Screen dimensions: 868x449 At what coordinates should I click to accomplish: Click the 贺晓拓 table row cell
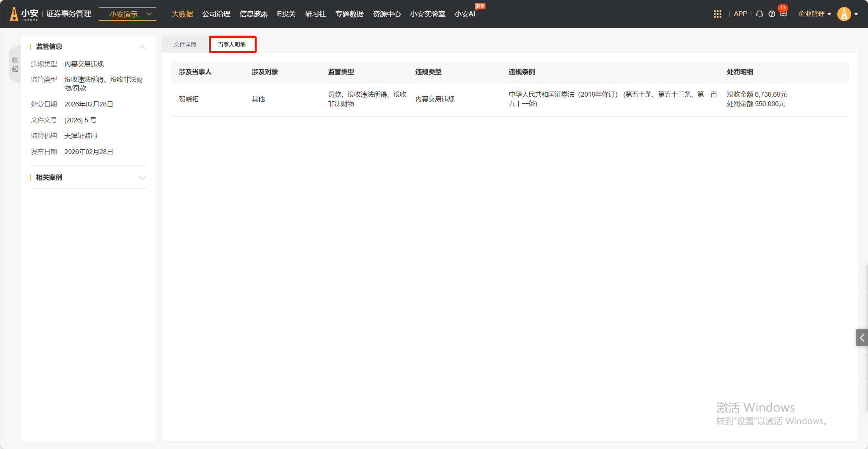coord(189,99)
